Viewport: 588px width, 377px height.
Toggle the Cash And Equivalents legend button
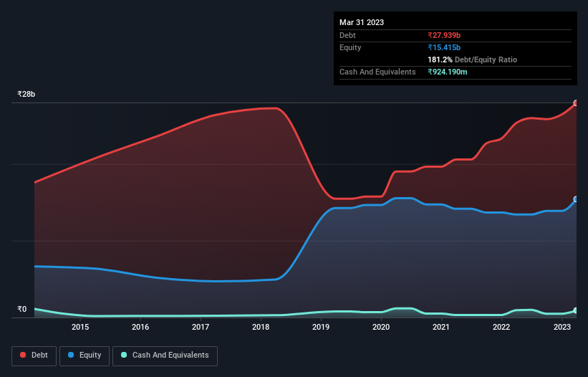click(165, 355)
